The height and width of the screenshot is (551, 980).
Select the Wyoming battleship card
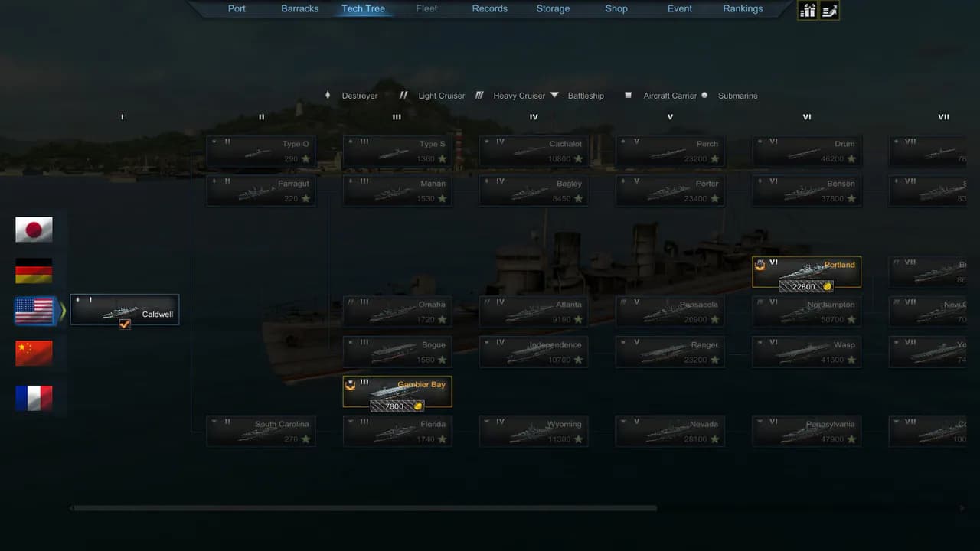coord(534,432)
